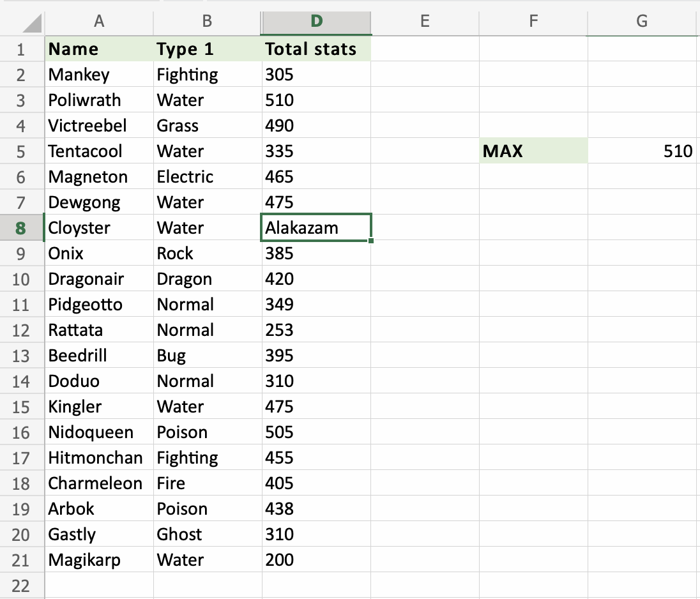Click the Cloyster cell
This screenshot has height=599, width=700.
coord(99,228)
